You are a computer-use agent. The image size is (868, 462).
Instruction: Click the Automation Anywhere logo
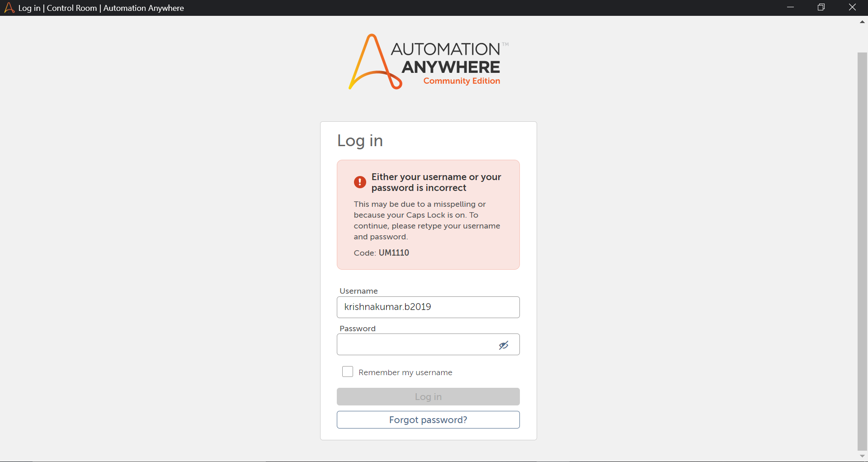pos(428,62)
